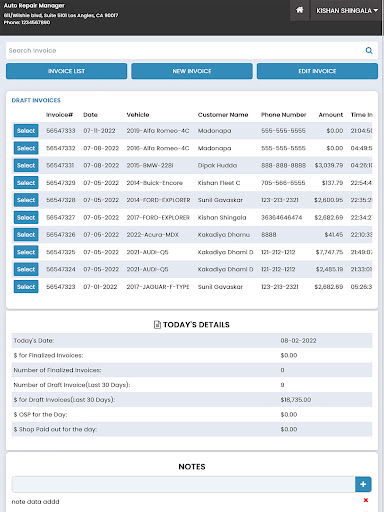
Task: Click 'Number of Draft Invoice(Last 30 Days)' label
Action: point(72,385)
